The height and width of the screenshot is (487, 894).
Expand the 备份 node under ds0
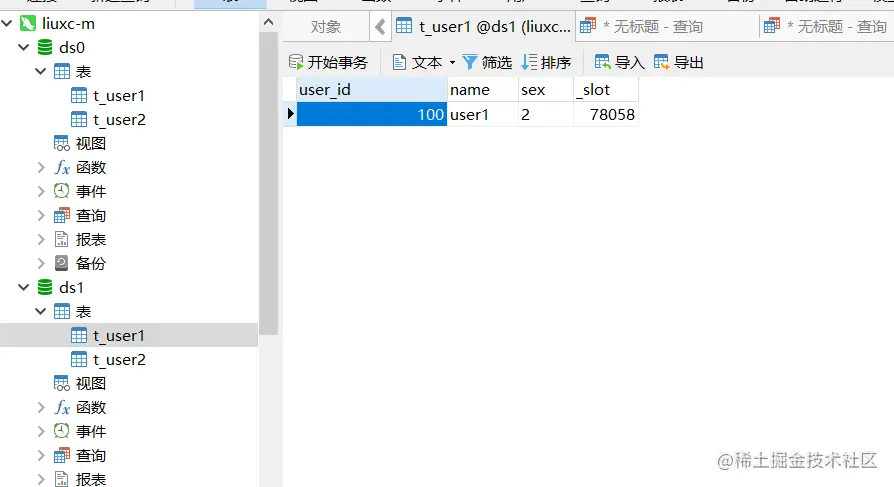(x=41, y=263)
